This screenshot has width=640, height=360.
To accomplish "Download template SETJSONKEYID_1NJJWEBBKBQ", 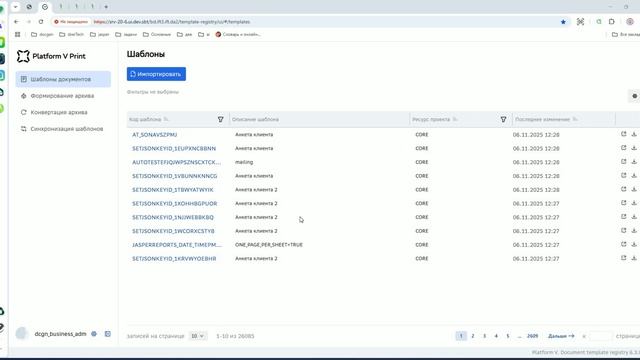I will pos(634,217).
